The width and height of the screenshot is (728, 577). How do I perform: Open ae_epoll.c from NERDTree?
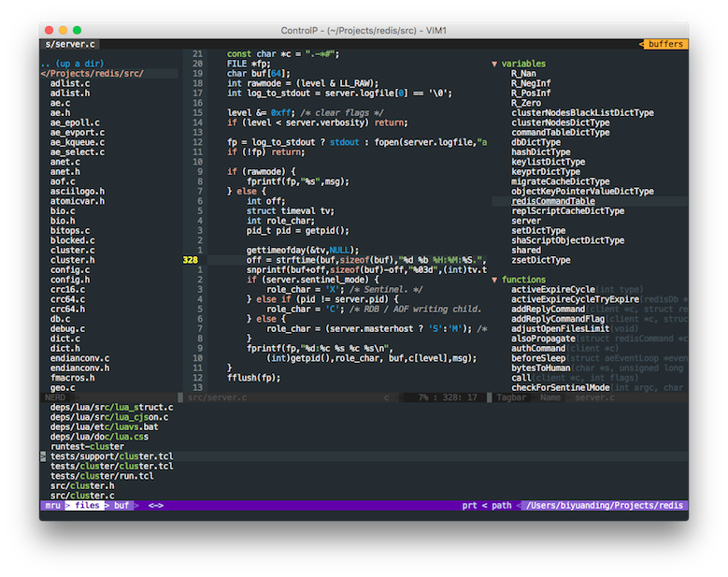click(x=75, y=123)
